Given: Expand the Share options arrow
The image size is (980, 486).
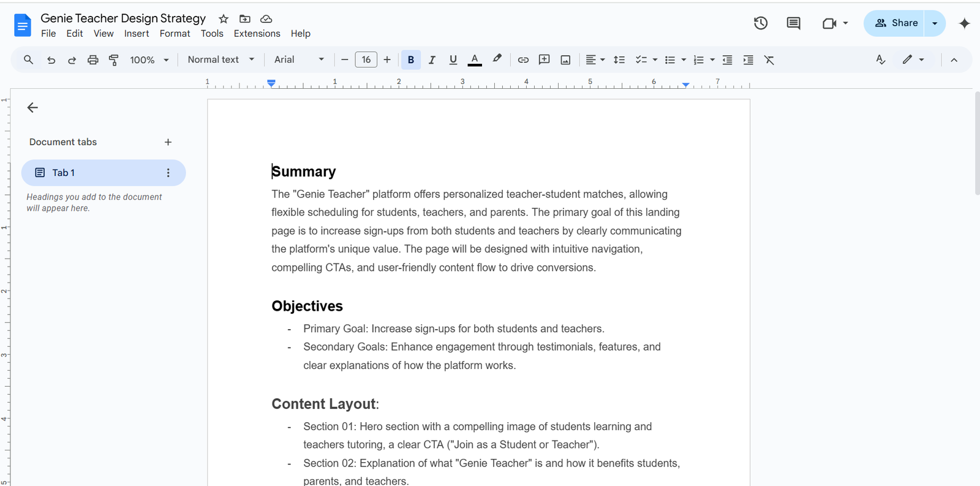Looking at the screenshot, I should [935, 23].
